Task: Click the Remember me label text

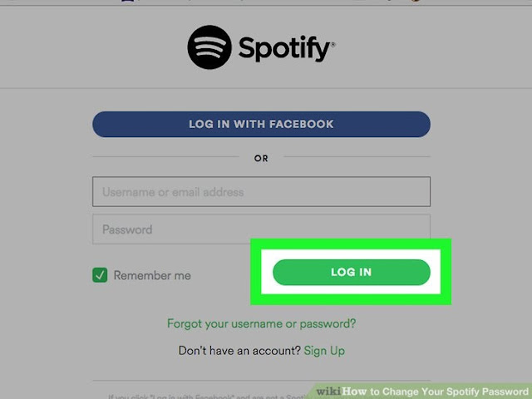Action: point(152,275)
